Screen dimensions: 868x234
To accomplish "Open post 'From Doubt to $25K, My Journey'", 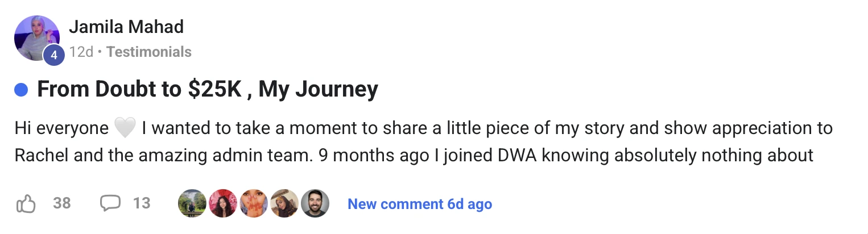I will click(x=208, y=90).
